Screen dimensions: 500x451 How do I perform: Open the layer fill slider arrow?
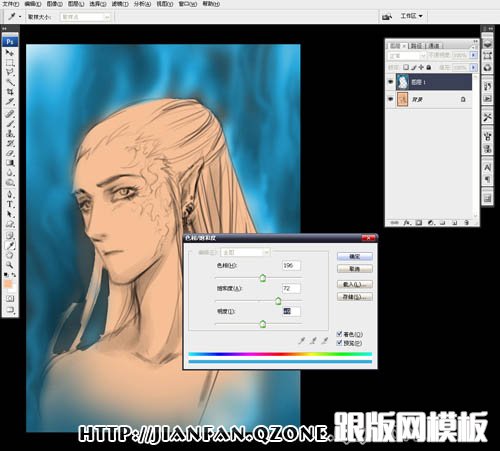point(474,67)
